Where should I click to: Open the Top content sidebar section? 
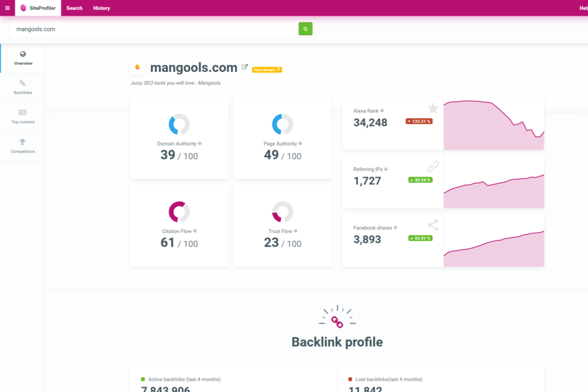click(23, 117)
